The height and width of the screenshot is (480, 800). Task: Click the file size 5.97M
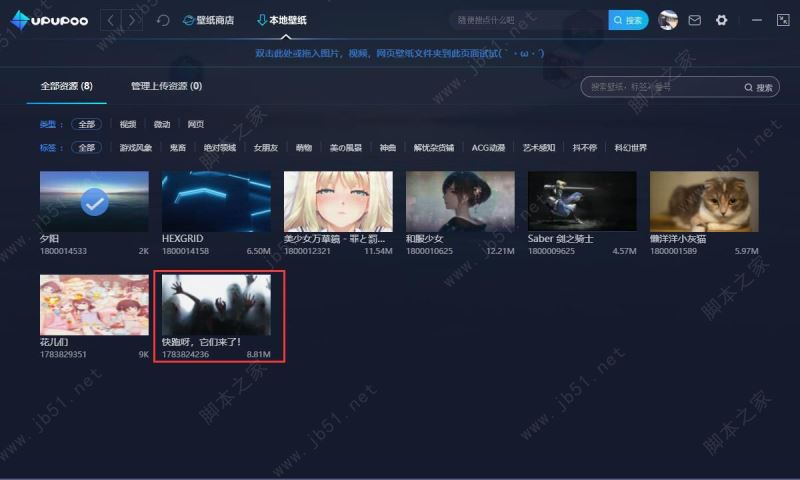pos(746,251)
